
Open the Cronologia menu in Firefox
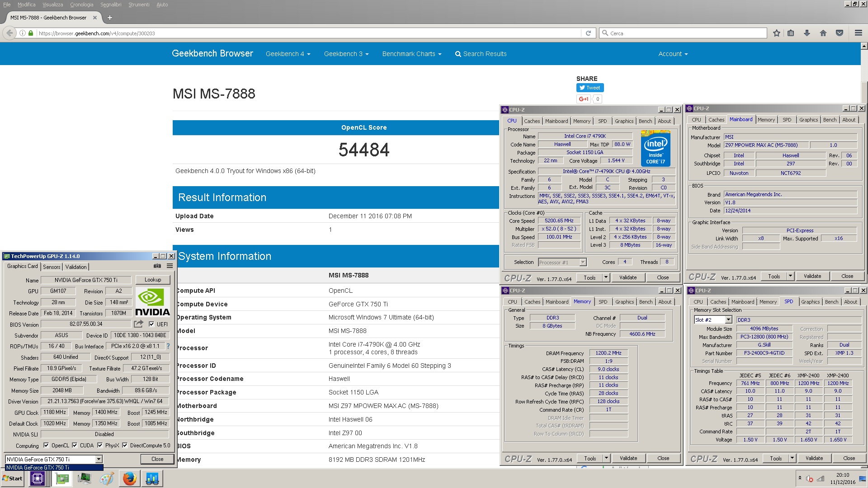(81, 5)
